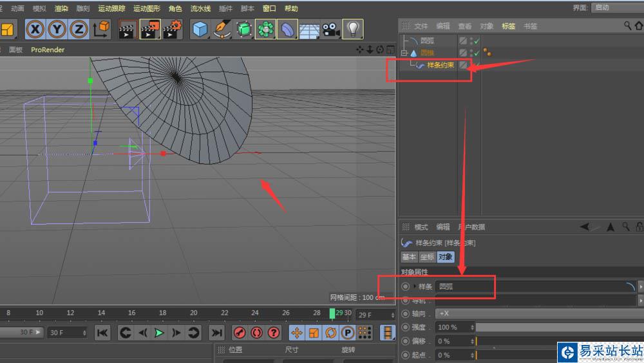Open the render settings clapperboard with gear
This screenshot has height=363, width=644.
coord(173,29)
